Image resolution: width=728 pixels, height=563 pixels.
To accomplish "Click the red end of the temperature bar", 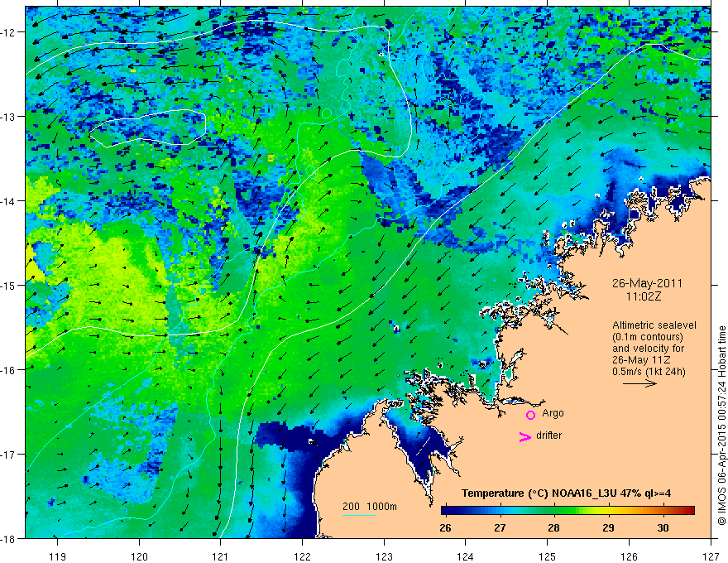I will pyautogui.click(x=691, y=510).
